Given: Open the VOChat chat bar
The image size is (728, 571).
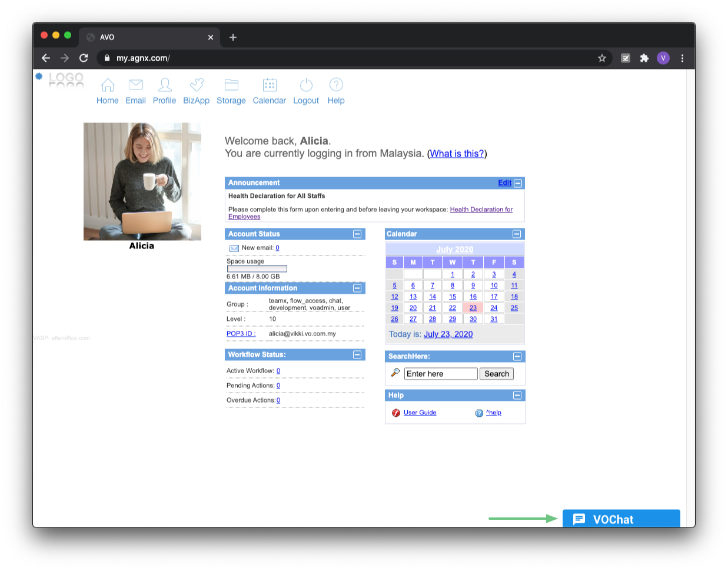Looking at the screenshot, I should [x=621, y=519].
